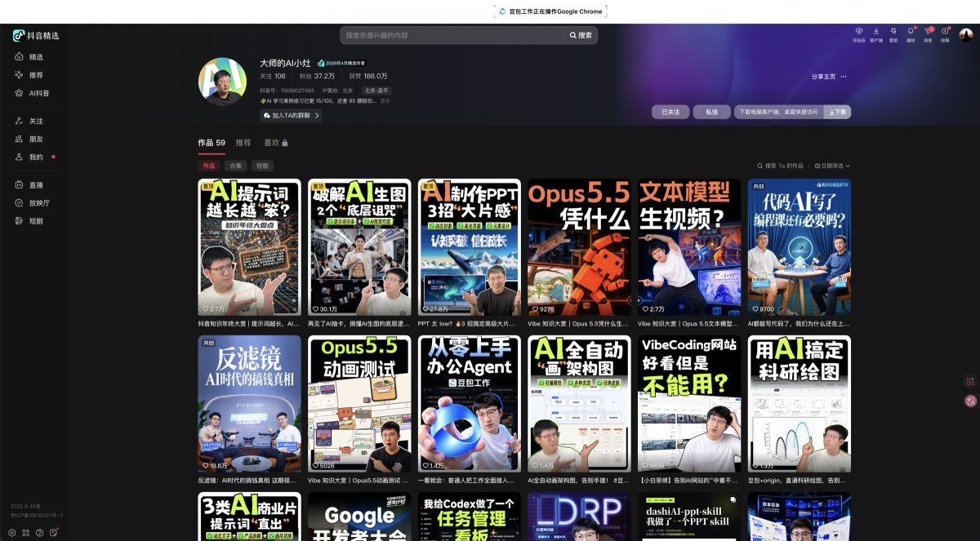Open video VibeCoding网站好看但是不能用
Viewport: 980px width, 541px height.
point(689,404)
